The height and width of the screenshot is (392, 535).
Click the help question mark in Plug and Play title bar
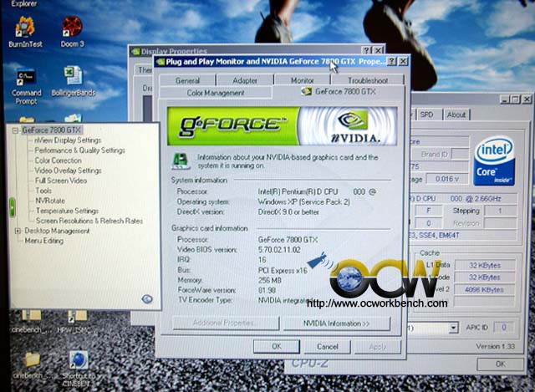coord(392,61)
